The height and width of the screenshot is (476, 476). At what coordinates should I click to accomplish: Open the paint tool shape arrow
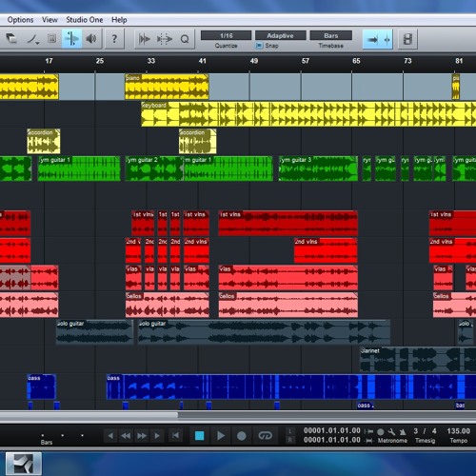37,43
